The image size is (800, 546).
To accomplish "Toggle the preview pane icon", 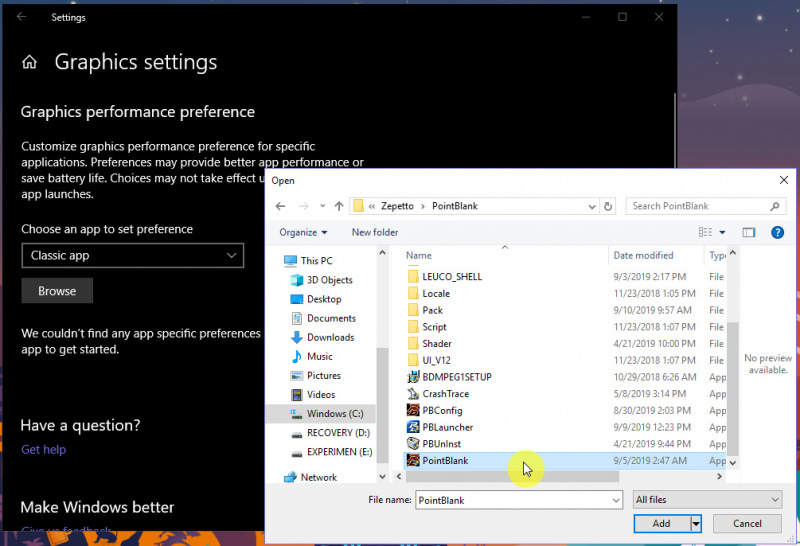I will tap(748, 233).
